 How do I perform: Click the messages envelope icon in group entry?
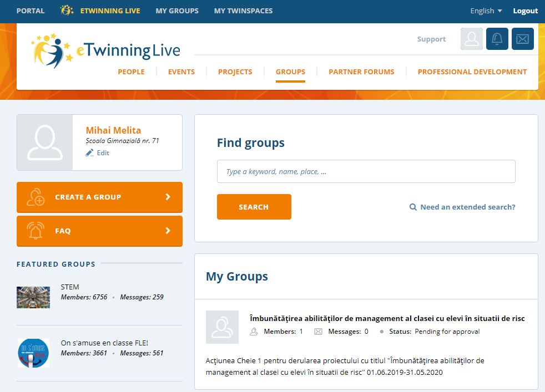point(318,332)
